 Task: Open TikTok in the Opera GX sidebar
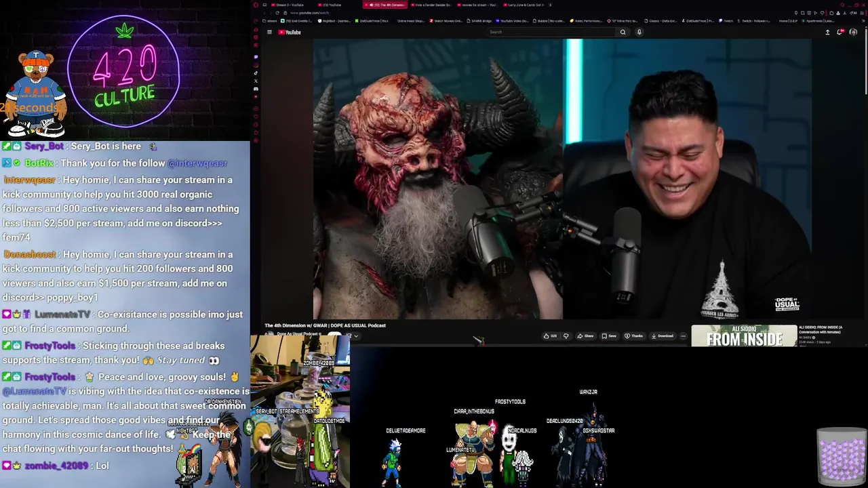[256, 73]
